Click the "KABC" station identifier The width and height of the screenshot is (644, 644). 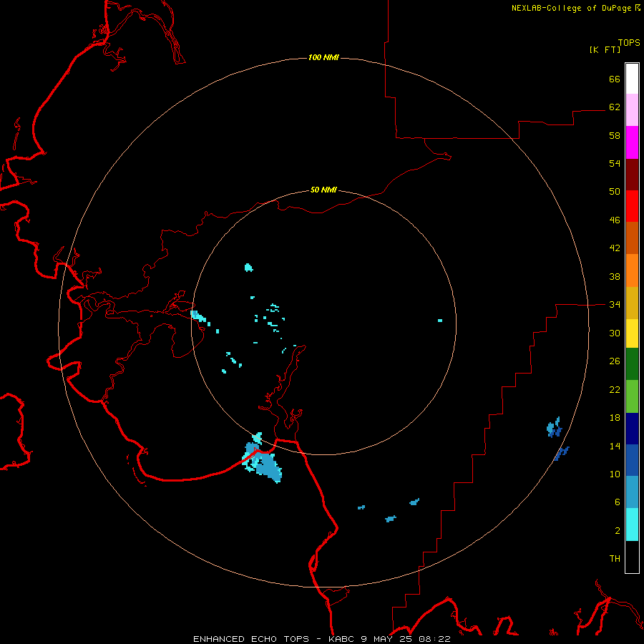342,639
